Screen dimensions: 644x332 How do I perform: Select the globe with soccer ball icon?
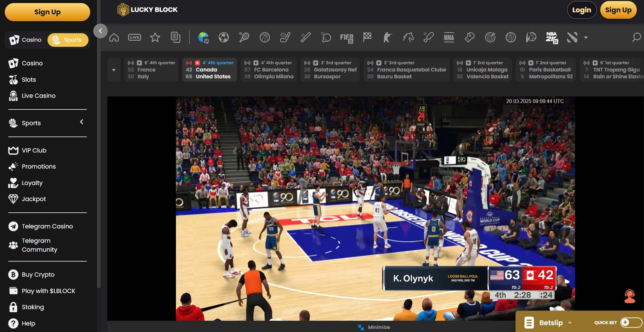coord(203,37)
